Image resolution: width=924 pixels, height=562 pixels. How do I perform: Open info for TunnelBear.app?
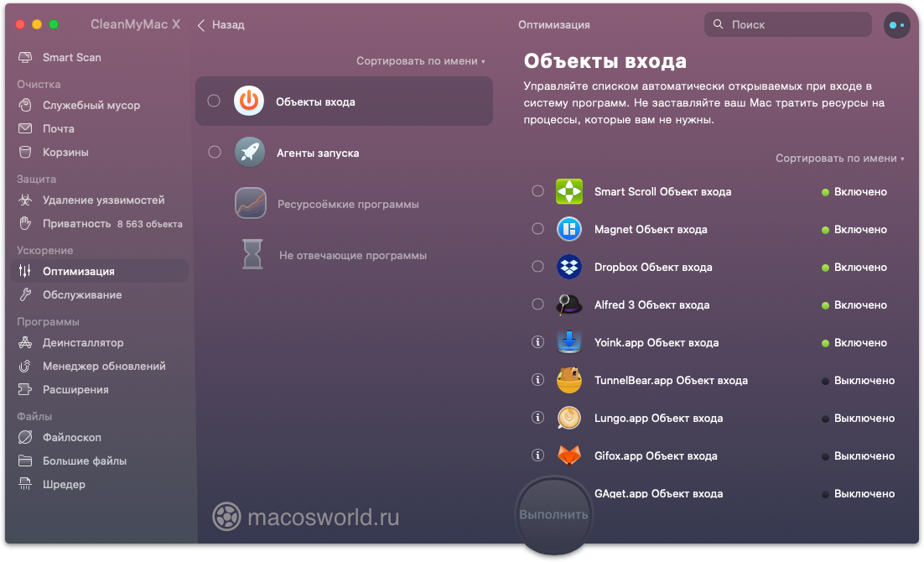pos(537,380)
